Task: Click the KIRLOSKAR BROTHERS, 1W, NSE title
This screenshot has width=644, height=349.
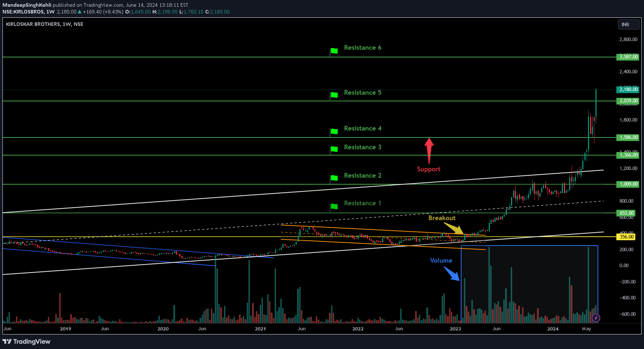Action: (x=45, y=24)
